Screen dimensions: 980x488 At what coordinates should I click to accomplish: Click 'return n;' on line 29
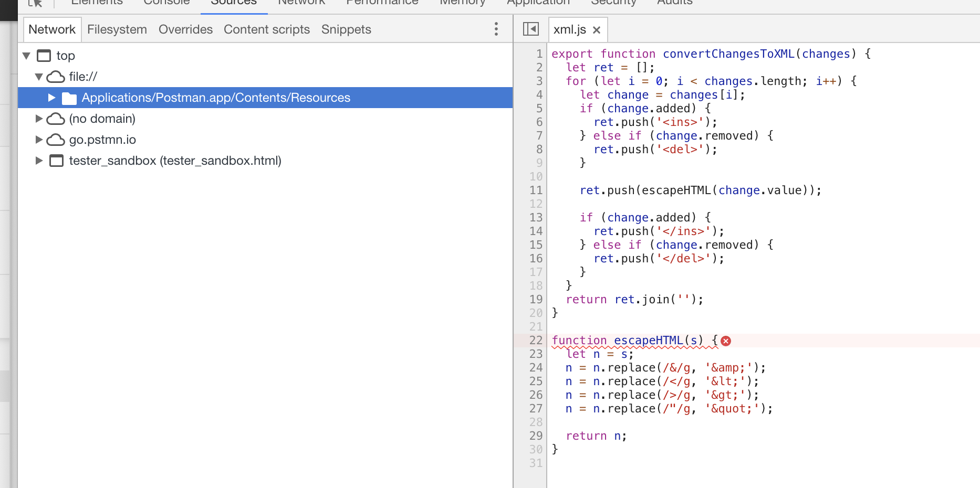[596, 436]
